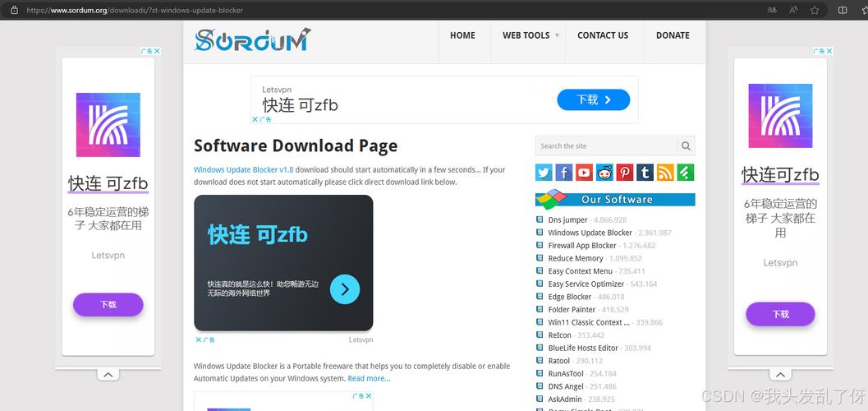Open Sordum's Facebook page icon

[x=563, y=173]
